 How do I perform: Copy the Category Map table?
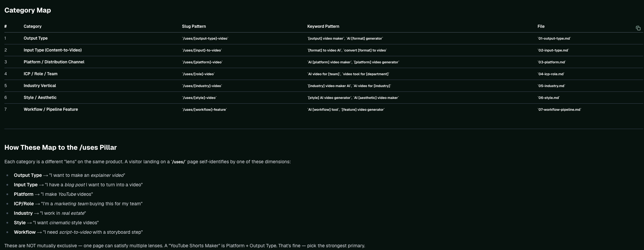coord(638,28)
